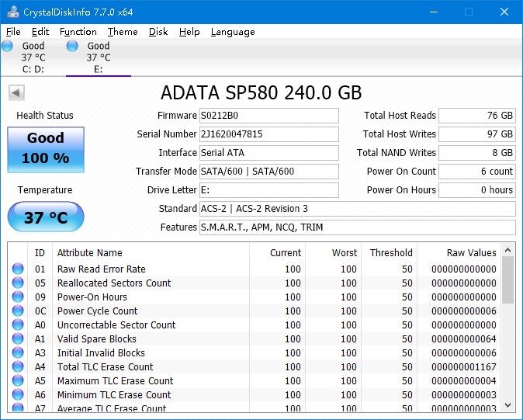Click status orb for Total TLC Erase Count

point(18,366)
